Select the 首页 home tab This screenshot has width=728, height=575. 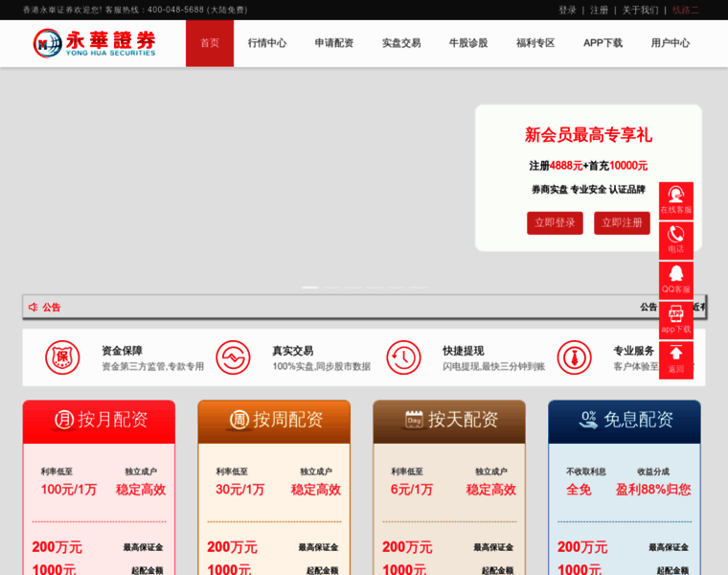point(210,43)
